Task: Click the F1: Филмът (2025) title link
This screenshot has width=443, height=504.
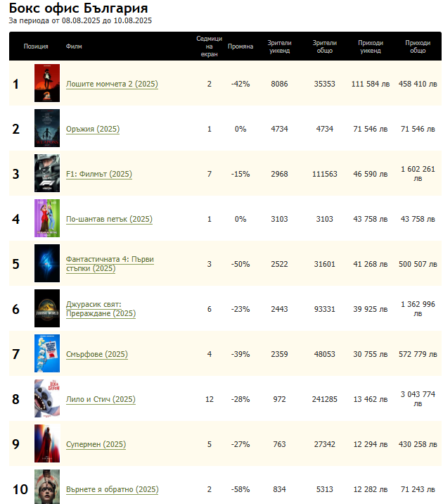Action: [99, 175]
